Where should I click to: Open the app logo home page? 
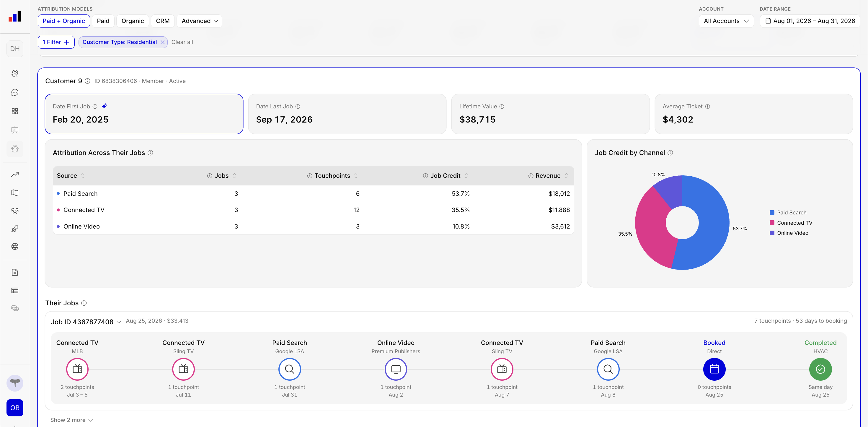coord(15,17)
